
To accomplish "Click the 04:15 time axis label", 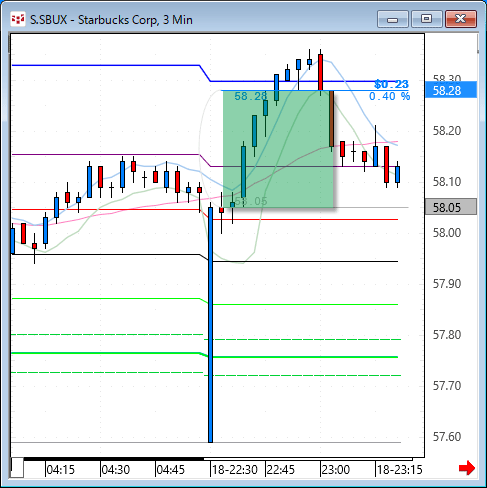I will coord(60,470).
